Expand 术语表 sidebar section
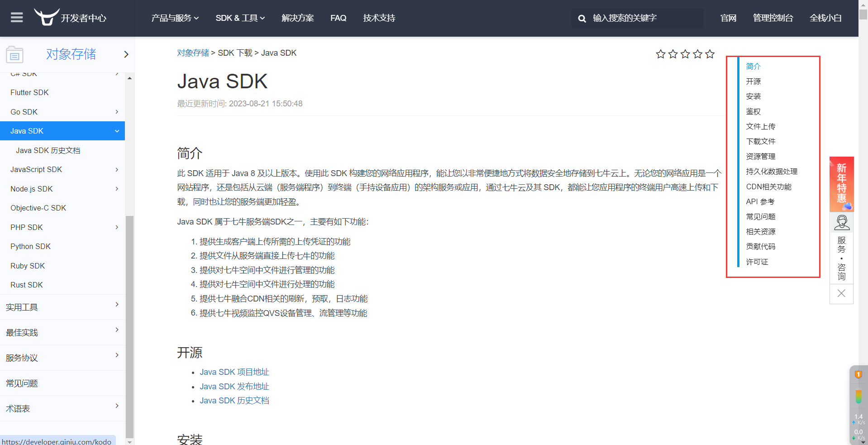868x445 pixels. (x=117, y=406)
